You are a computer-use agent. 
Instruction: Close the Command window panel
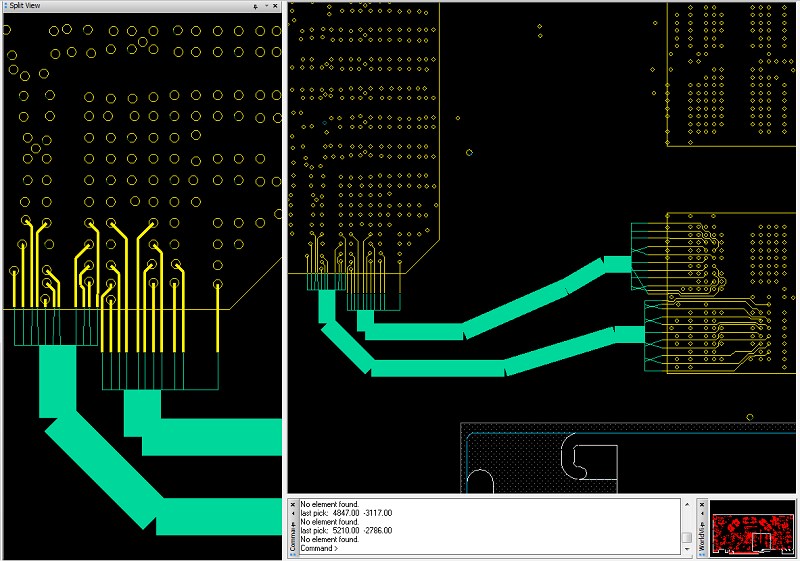[293, 504]
